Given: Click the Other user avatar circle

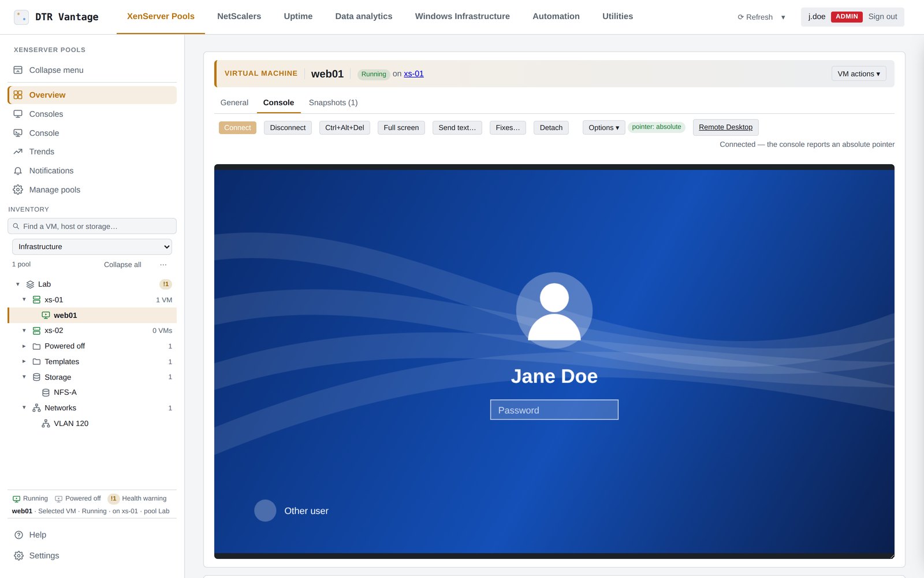Looking at the screenshot, I should [265, 510].
